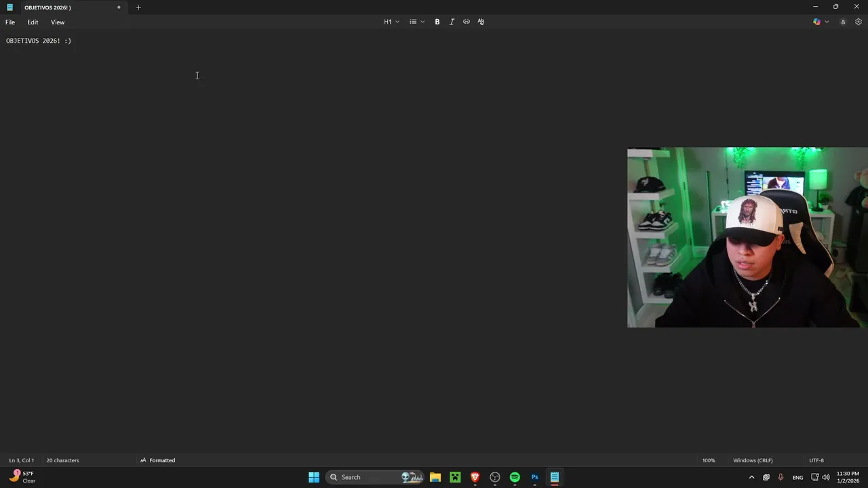Open the 100% zoom level control
Screen dimensions: 868x488
(x=709, y=460)
